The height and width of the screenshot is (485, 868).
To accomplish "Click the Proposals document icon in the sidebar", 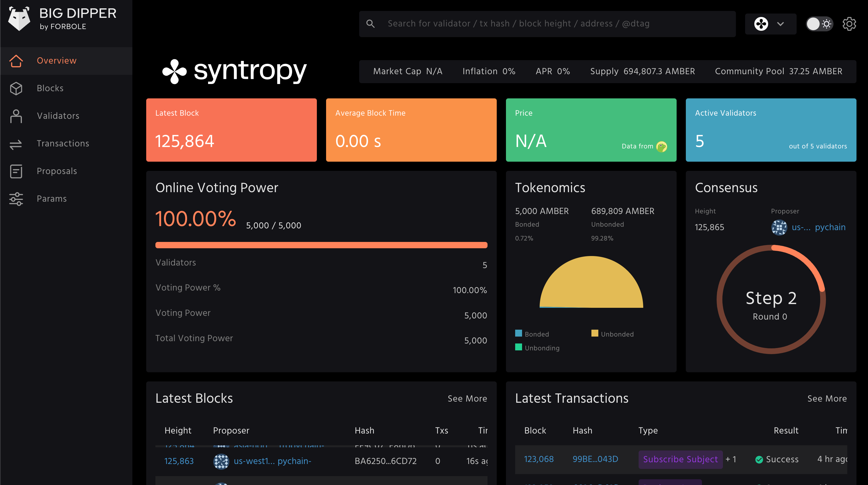I will pyautogui.click(x=16, y=171).
